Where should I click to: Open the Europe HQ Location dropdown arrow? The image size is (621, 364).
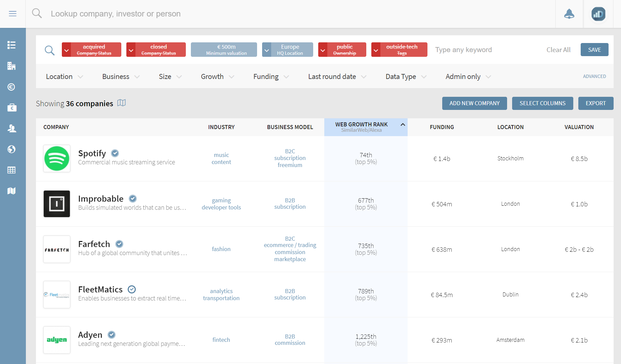[x=266, y=50]
